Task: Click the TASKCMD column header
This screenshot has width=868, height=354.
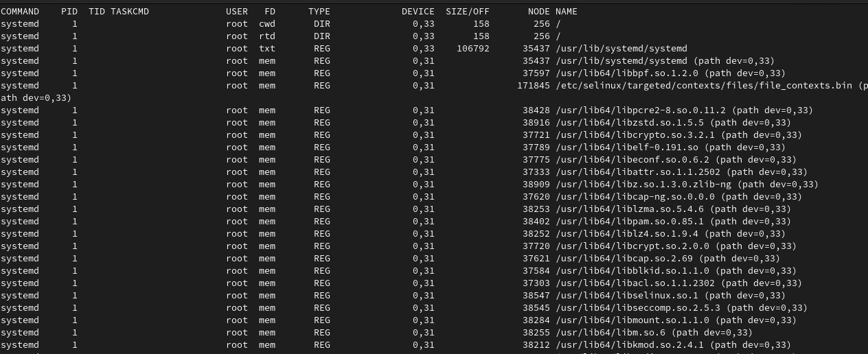Action: pyautogui.click(x=130, y=12)
